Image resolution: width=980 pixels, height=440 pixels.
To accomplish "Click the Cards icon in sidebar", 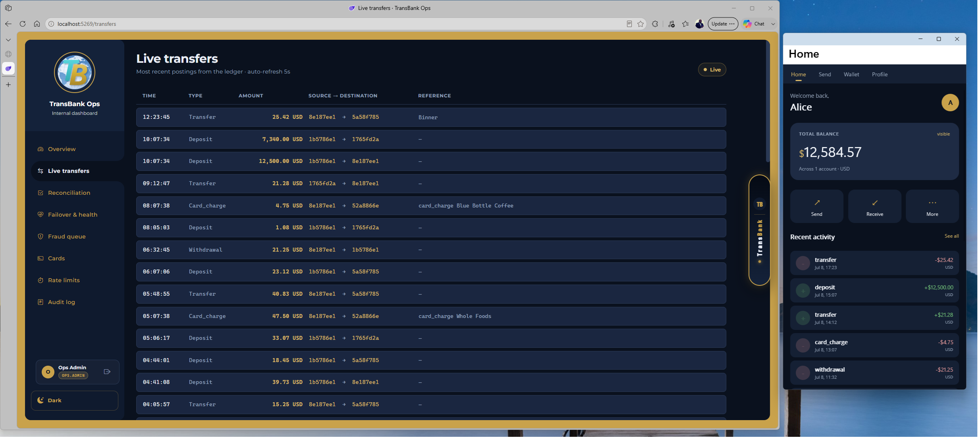I will point(41,258).
